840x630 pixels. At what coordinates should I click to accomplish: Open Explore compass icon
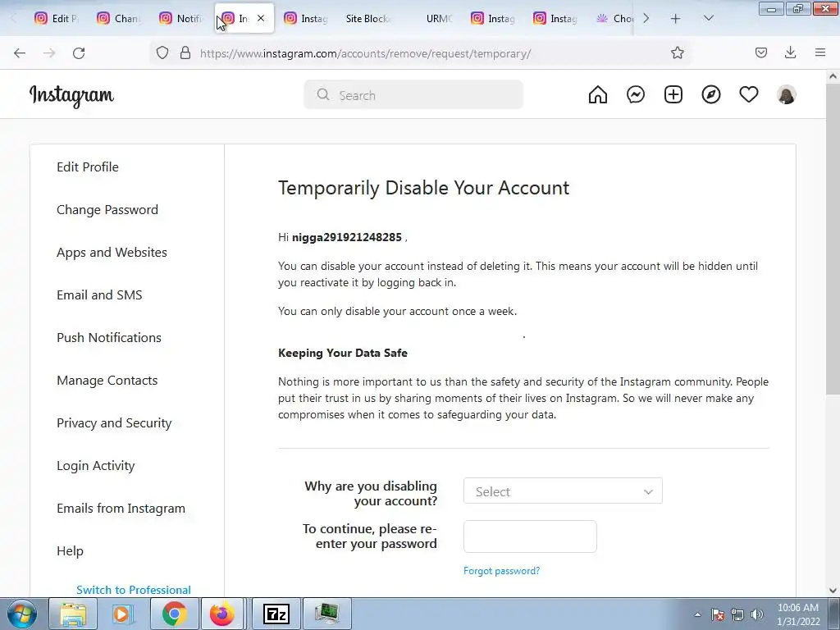(x=711, y=95)
